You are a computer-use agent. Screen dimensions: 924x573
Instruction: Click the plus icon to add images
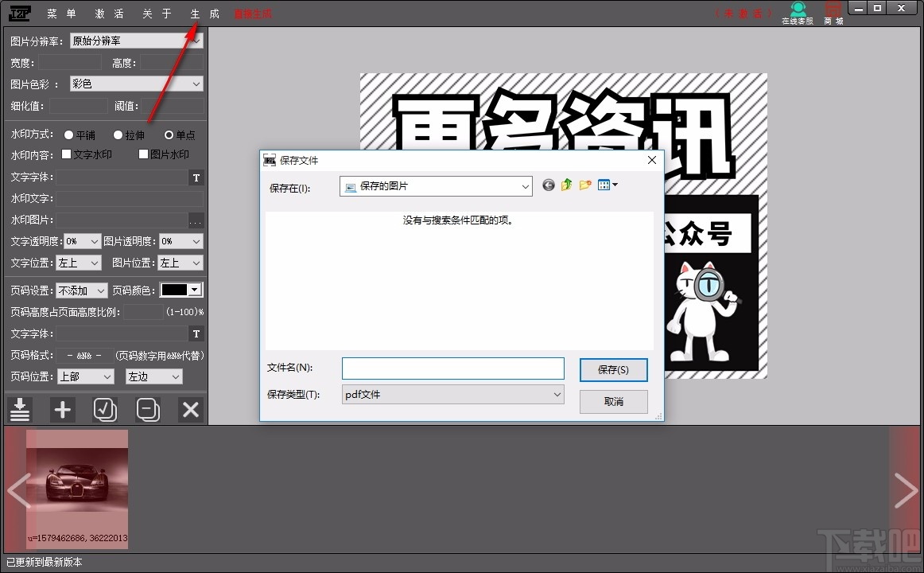63,409
